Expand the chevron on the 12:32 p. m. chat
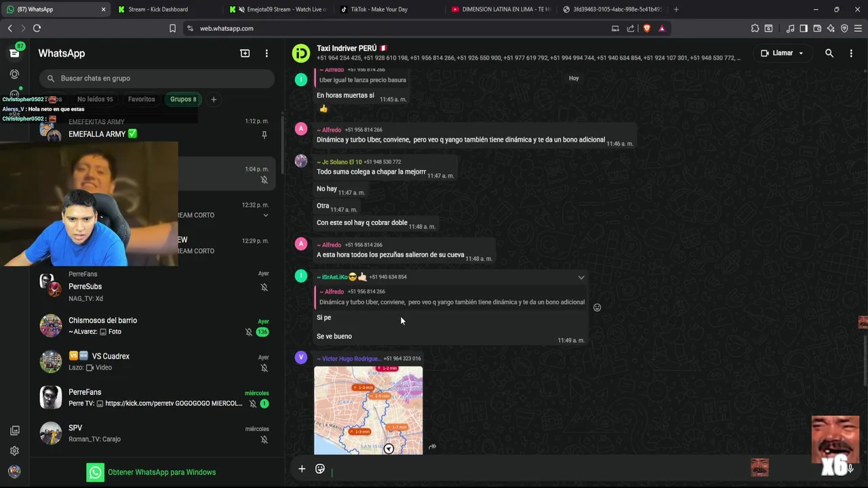Viewport: 868px width, 488px height. point(265,216)
